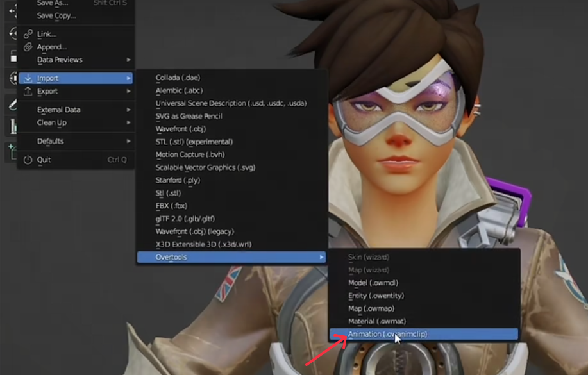Open the Import submenu arrow
This screenshot has height=375, width=588.
point(129,78)
